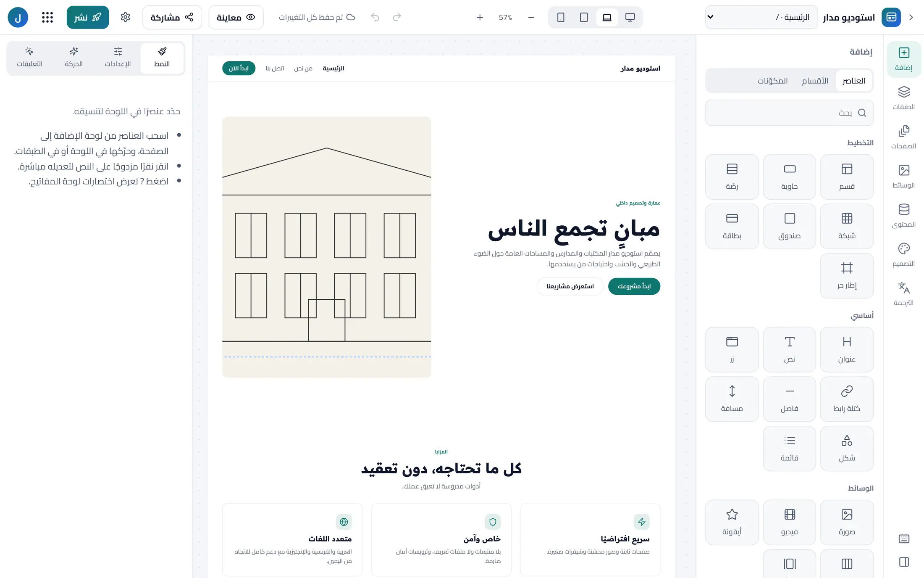Zoom in with the plus icon
The width and height of the screenshot is (924, 578).
coord(480,17)
